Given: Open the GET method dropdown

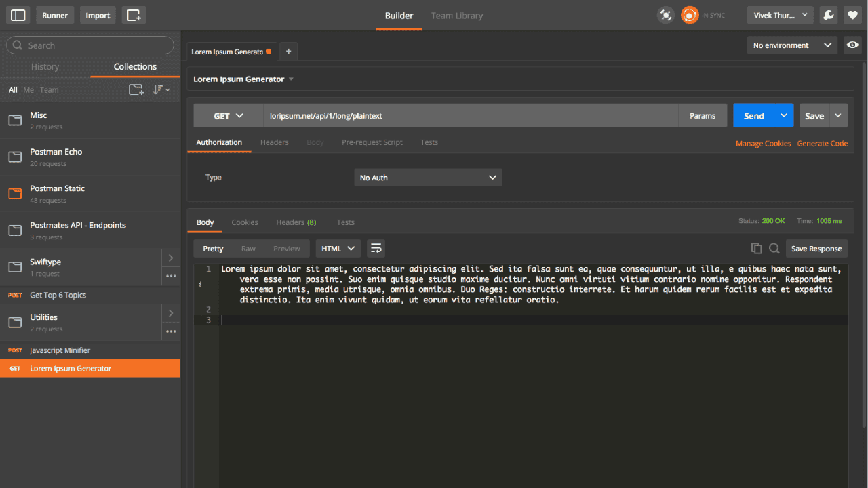Looking at the screenshot, I should (x=229, y=116).
